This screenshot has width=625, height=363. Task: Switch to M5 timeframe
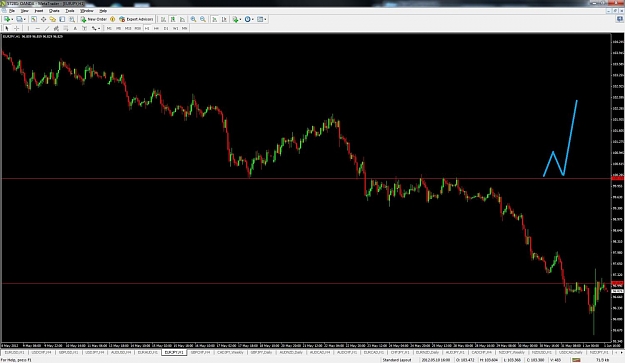[118, 28]
